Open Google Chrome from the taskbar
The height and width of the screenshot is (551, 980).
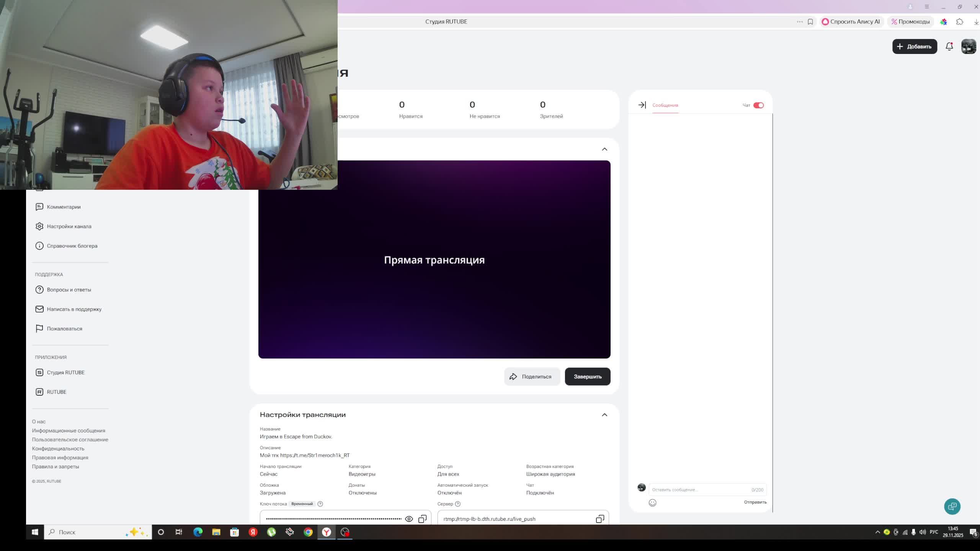[308, 532]
